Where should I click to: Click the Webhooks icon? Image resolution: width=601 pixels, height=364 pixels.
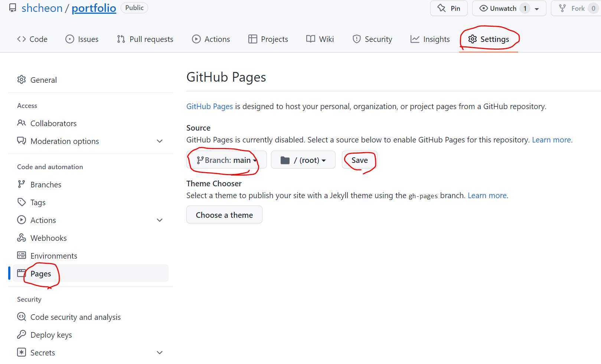[22, 237]
